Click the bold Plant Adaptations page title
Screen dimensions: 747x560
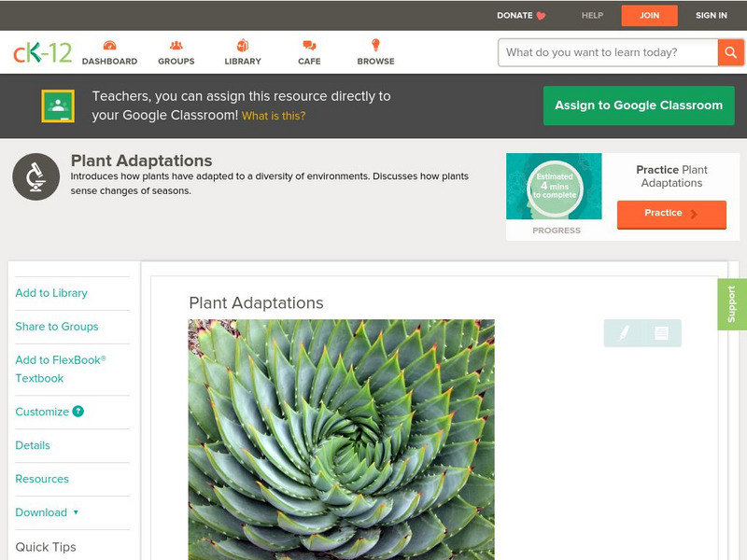[142, 161]
